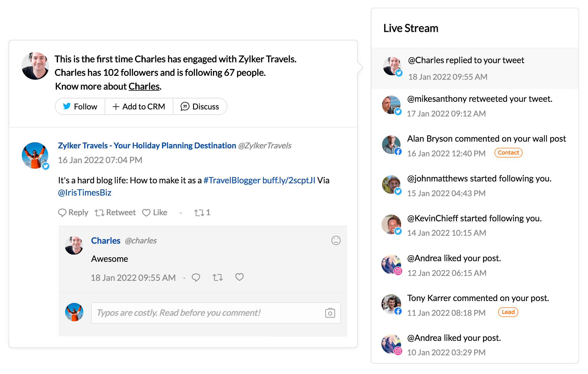Image resolution: width=588 pixels, height=374 pixels.
Task: Click @KevinChieff avatar in Live Stream
Action: click(391, 224)
